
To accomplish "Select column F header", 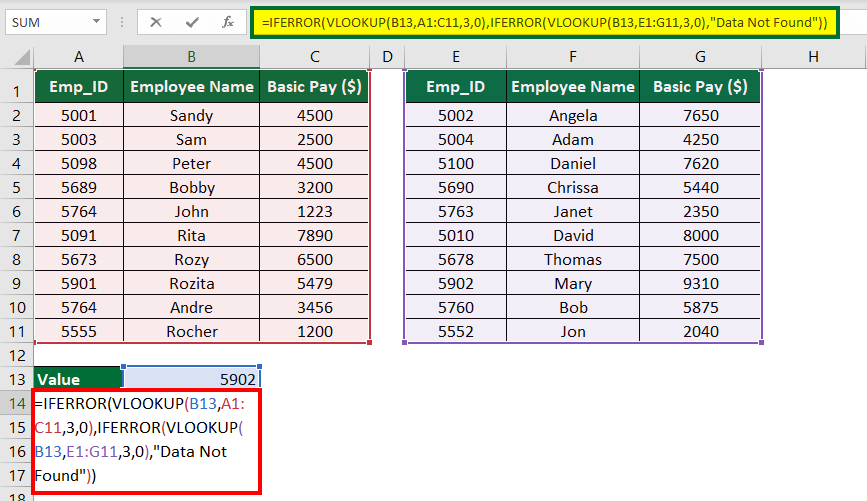I will [x=573, y=56].
